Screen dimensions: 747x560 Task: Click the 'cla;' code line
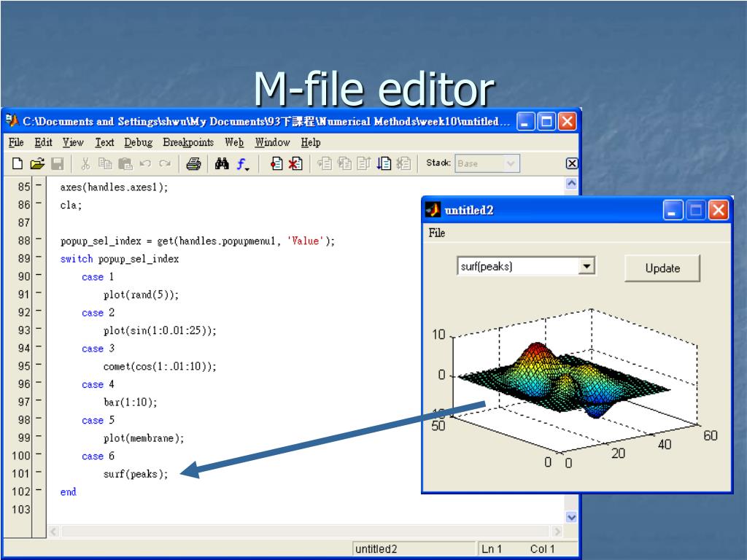71,205
